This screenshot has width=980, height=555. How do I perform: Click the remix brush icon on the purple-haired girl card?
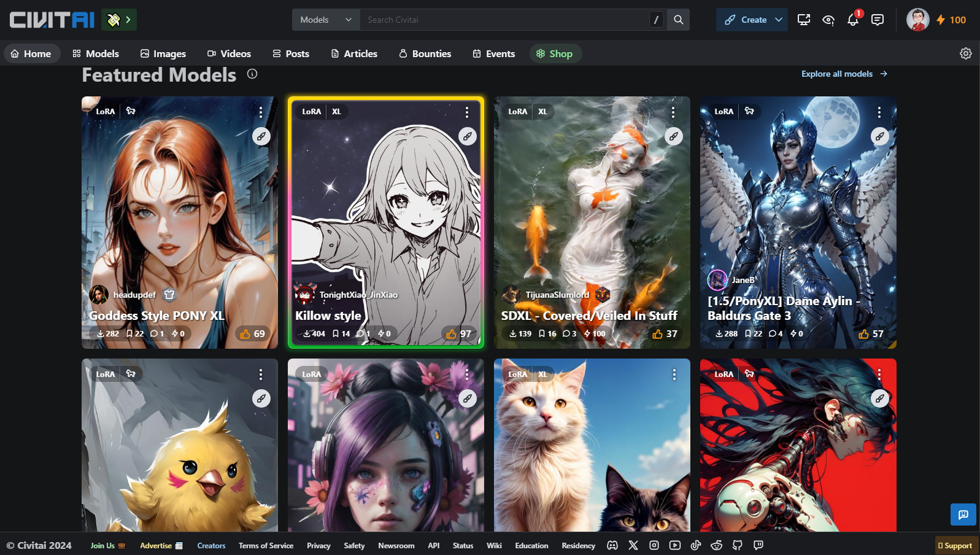point(468,398)
